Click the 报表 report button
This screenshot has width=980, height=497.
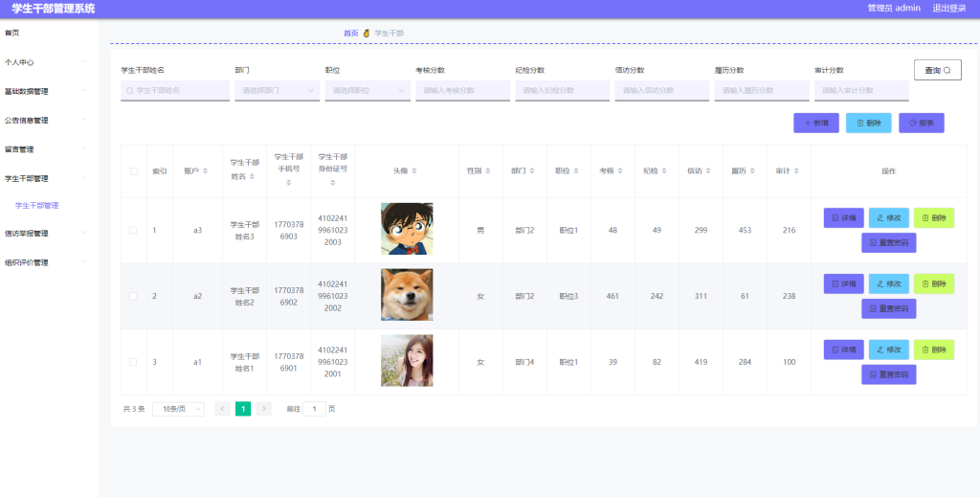(x=922, y=124)
